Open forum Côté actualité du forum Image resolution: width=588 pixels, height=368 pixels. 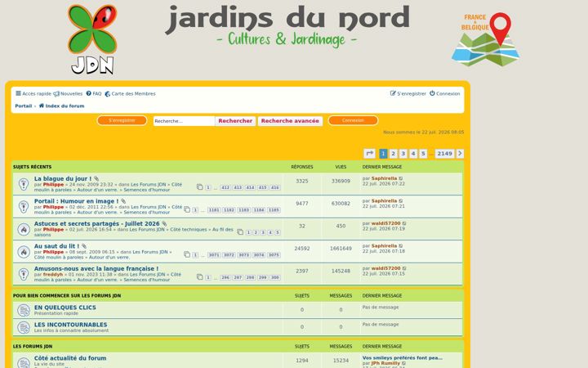[70, 358]
